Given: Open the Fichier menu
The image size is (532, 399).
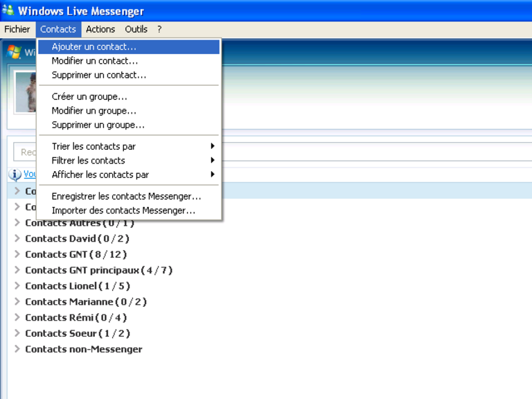Looking at the screenshot, I should point(17,30).
